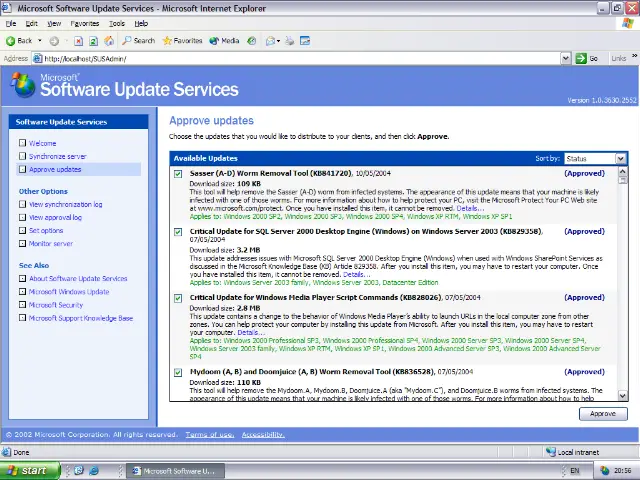Click the Refresh page icon
Screen dimensions: 640x480
(x=93, y=41)
